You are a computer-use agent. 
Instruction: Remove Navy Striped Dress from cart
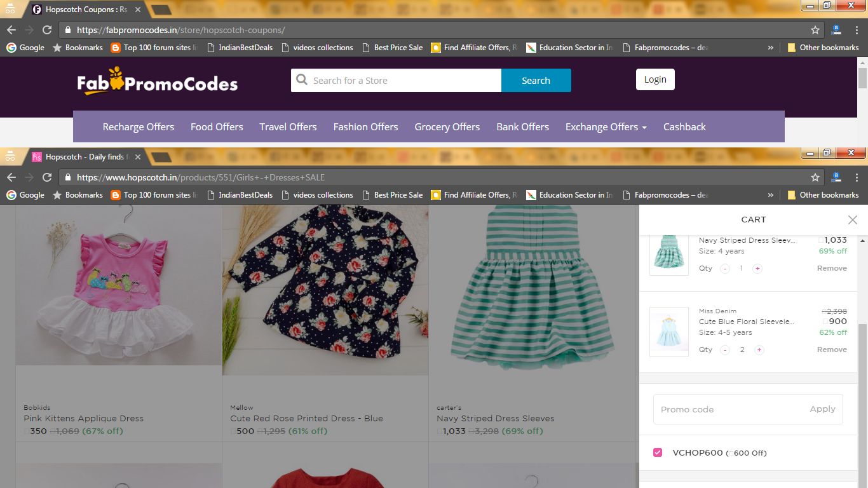pos(832,268)
